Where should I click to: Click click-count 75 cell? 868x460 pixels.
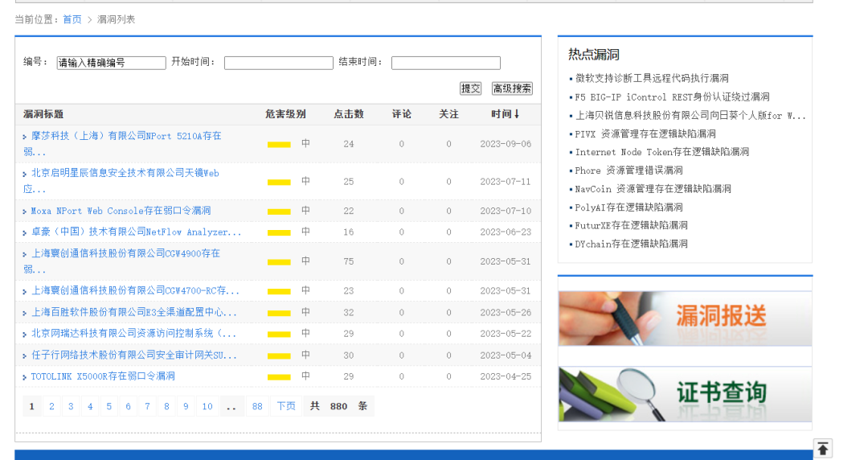348,261
